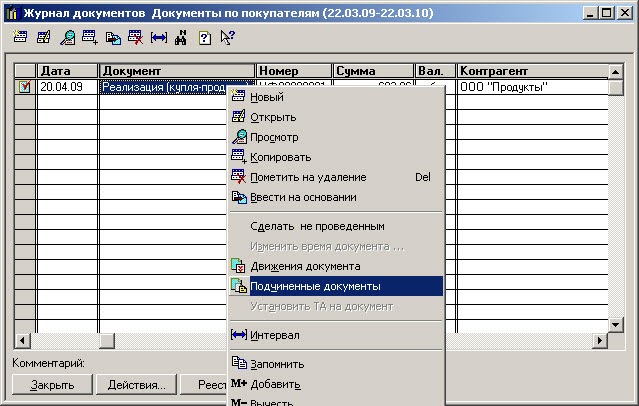Click the Open document toolbar icon
Image resolution: width=639 pixels, height=406 pixels.
click(x=43, y=37)
